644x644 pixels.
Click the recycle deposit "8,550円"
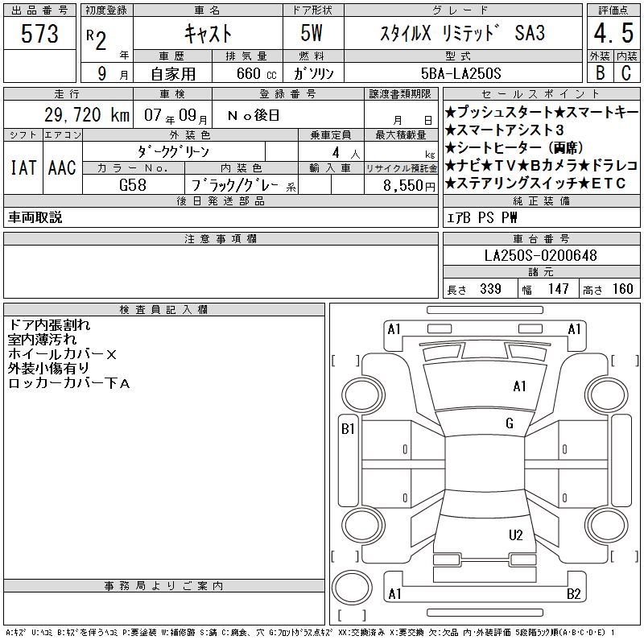click(x=409, y=186)
